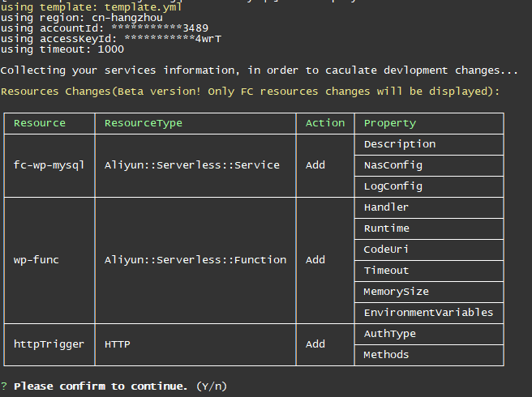Viewport: 532px width, 397px height.
Task: Click the LogConfig property cell
Action: [x=393, y=186]
